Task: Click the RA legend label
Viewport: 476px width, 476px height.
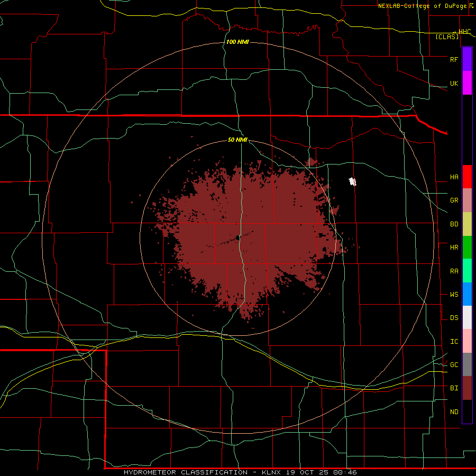Action: point(454,271)
